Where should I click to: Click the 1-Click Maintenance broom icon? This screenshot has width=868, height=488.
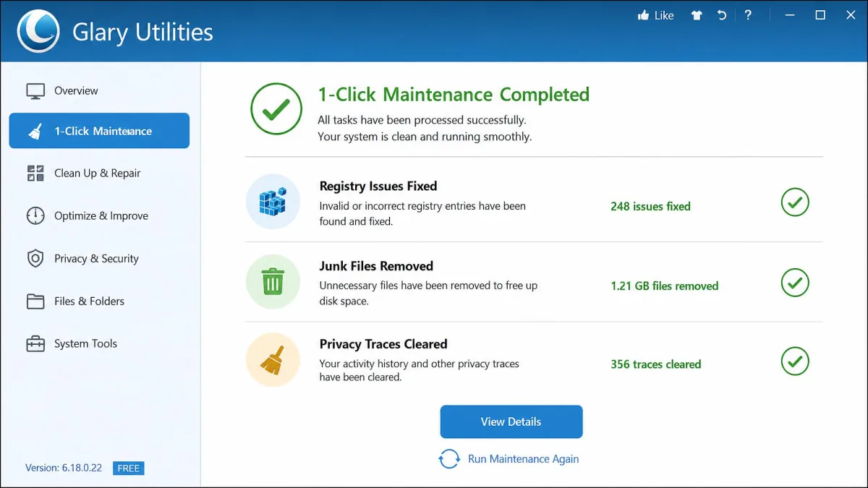(35, 131)
